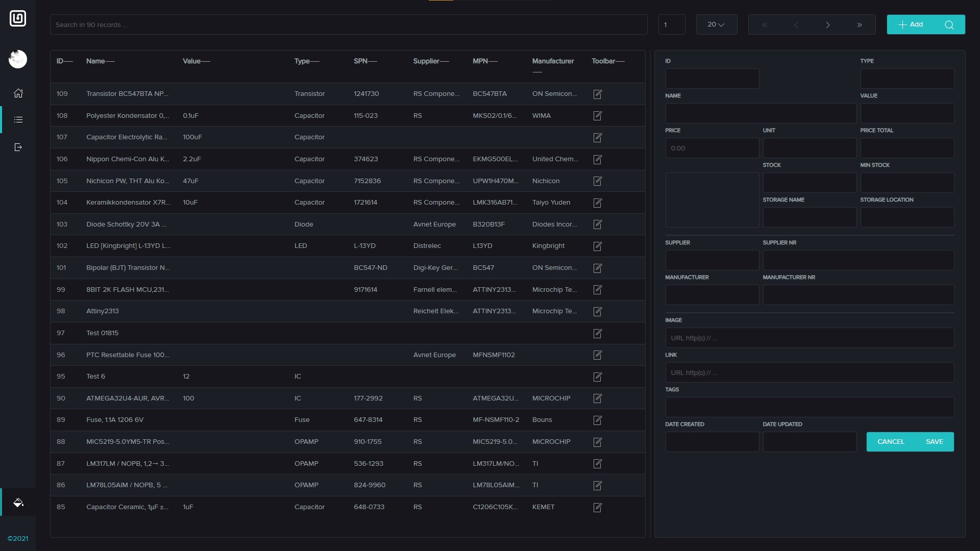980x551 pixels.
Task: Edit the Bipolar (BJT) Transistor row
Action: 598,268
